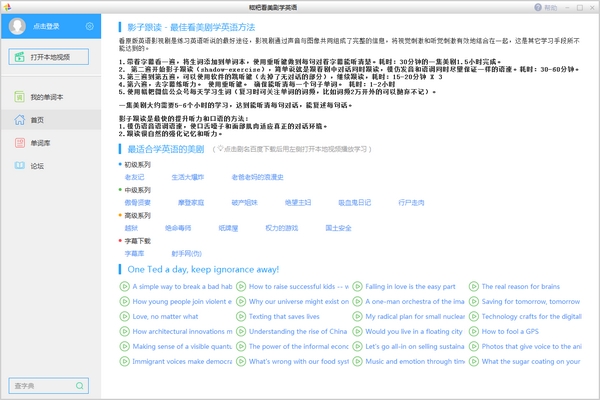Click the magnifier icon in dictionary search
Viewport: 600px width, 400px height.
pos(80,386)
